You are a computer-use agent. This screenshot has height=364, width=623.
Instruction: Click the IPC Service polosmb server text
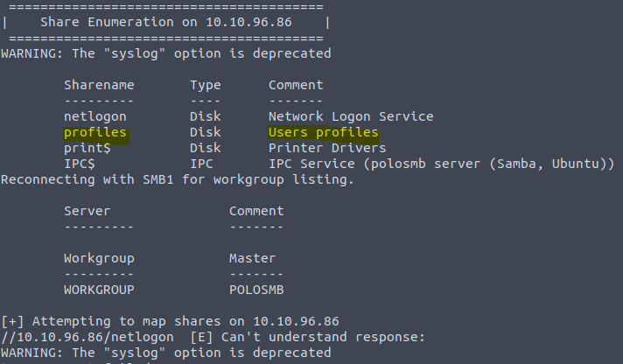tap(441, 164)
